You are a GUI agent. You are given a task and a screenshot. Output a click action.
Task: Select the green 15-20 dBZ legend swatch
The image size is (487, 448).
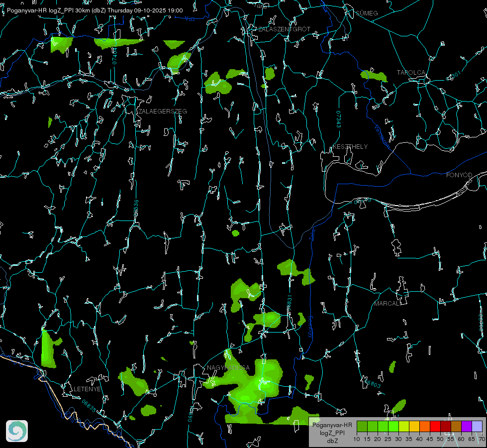click(373, 426)
